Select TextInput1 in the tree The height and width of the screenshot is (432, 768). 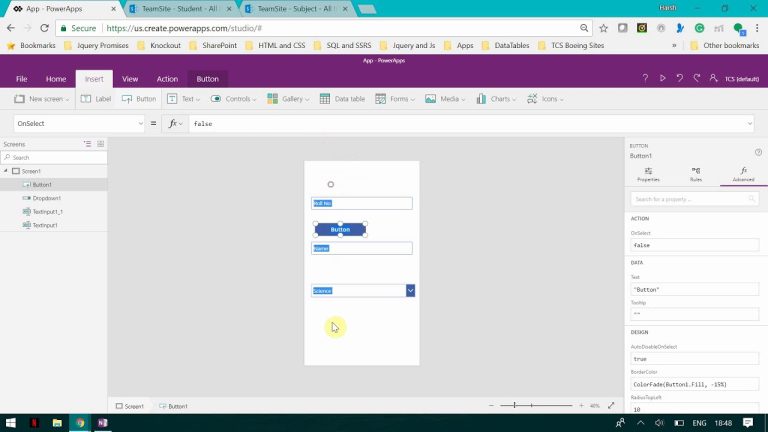point(53,225)
